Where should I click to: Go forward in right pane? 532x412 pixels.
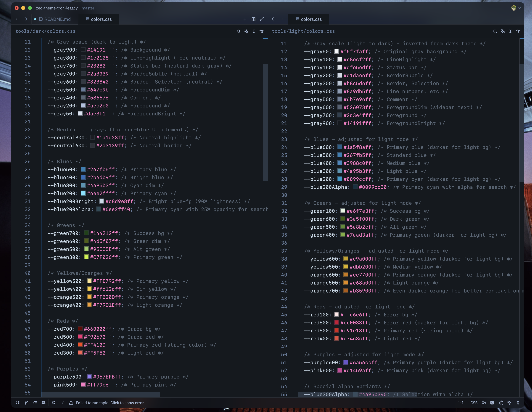pyautogui.click(x=282, y=19)
